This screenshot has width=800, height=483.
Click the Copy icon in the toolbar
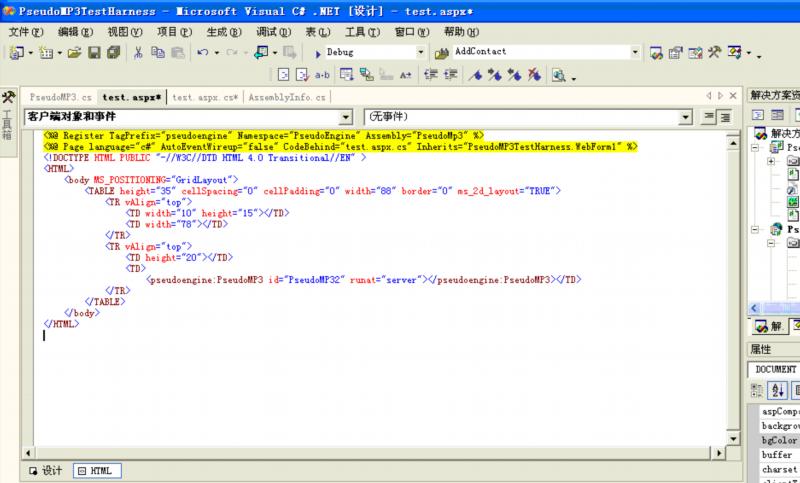click(x=158, y=52)
